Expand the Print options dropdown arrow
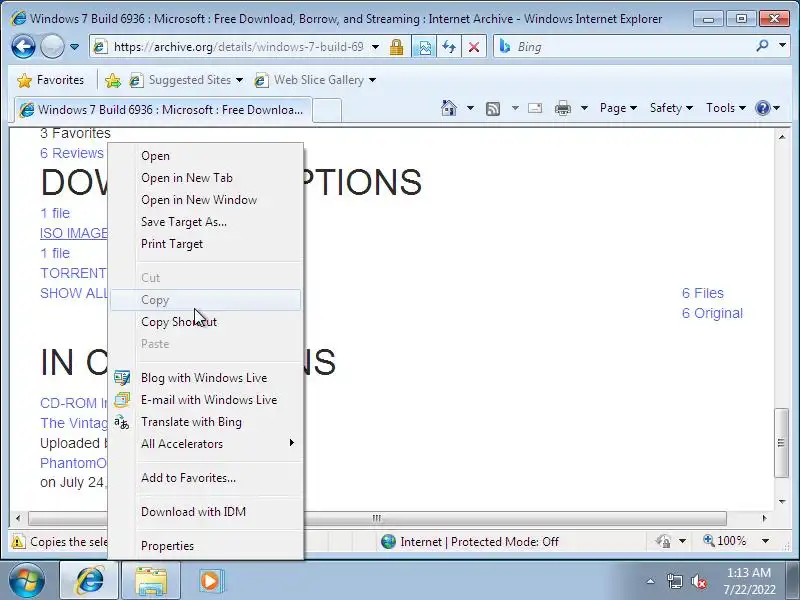 (x=585, y=108)
